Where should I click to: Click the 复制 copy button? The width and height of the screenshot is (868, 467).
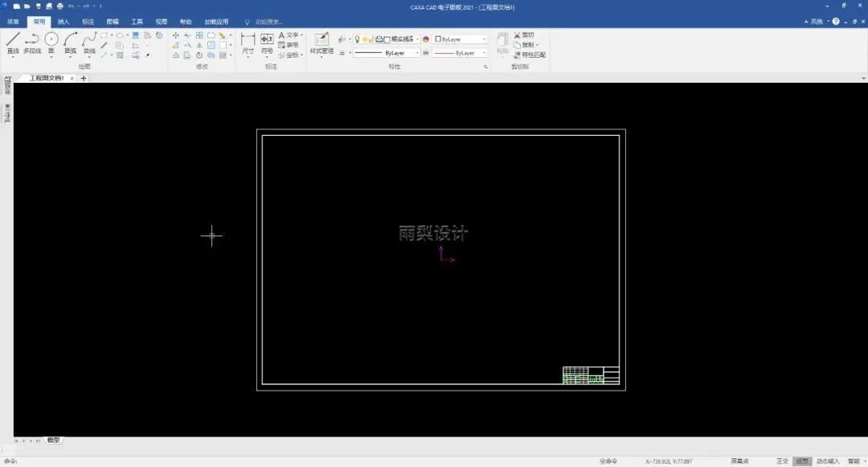(525, 45)
